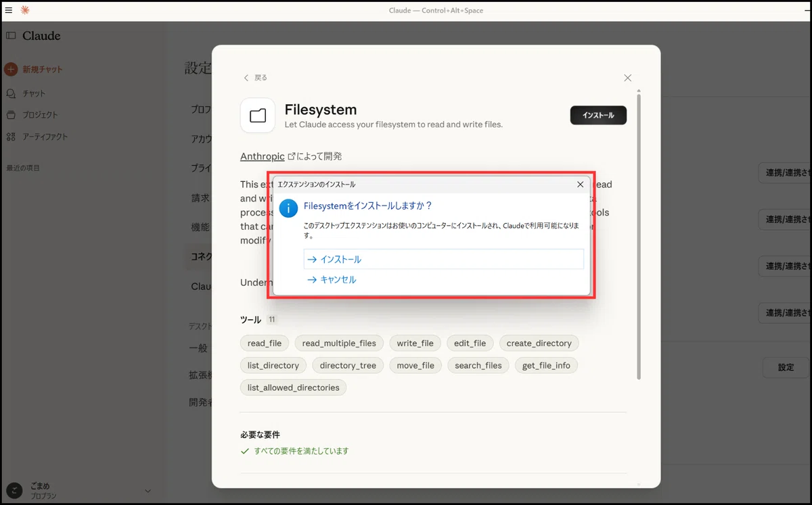The image size is (812, 505).
Task: Open the Anthropic developer link
Action: pyautogui.click(x=263, y=156)
